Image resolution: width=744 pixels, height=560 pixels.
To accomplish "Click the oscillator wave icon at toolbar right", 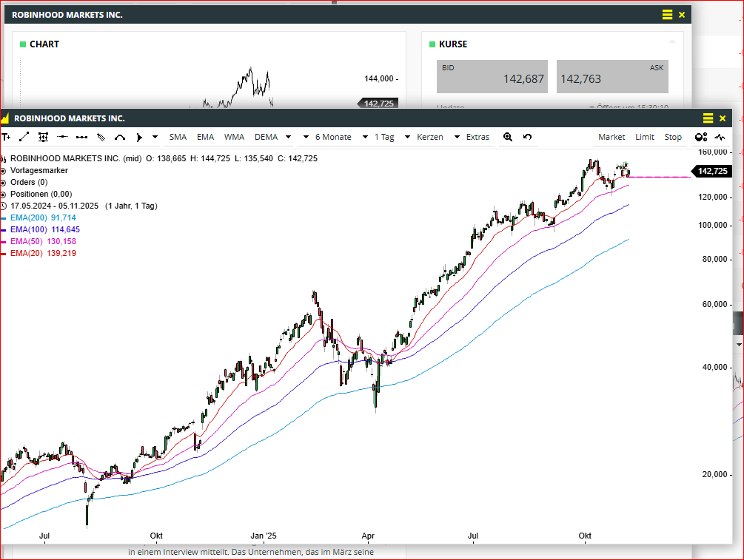I will point(719,137).
